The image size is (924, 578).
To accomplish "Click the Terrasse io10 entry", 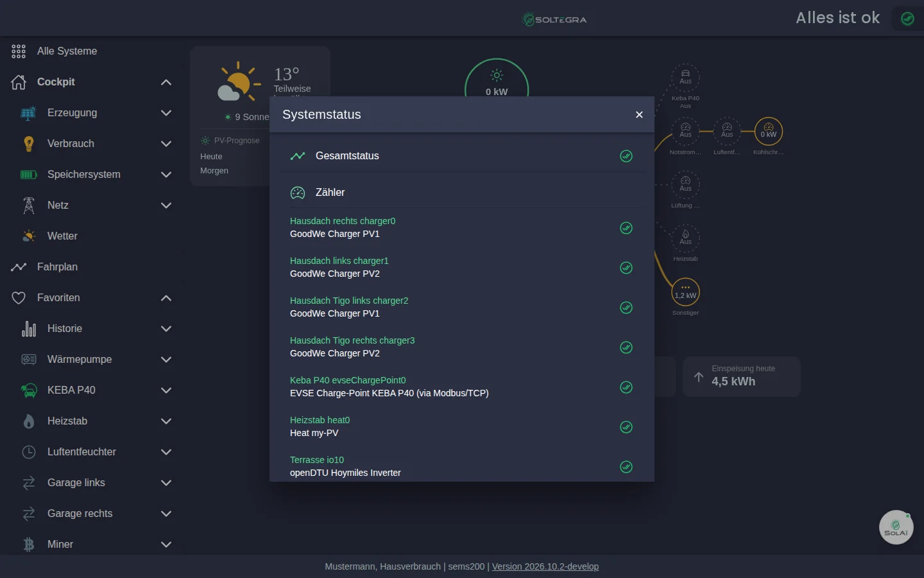I will coord(462,466).
